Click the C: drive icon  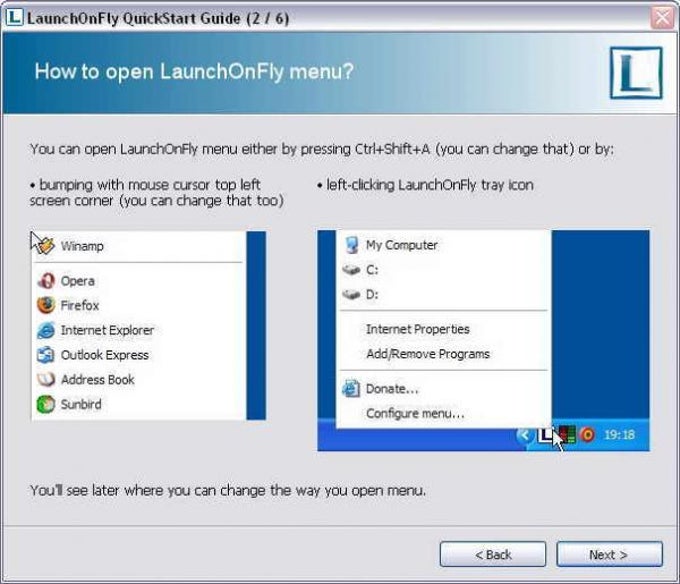(x=351, y=270)
